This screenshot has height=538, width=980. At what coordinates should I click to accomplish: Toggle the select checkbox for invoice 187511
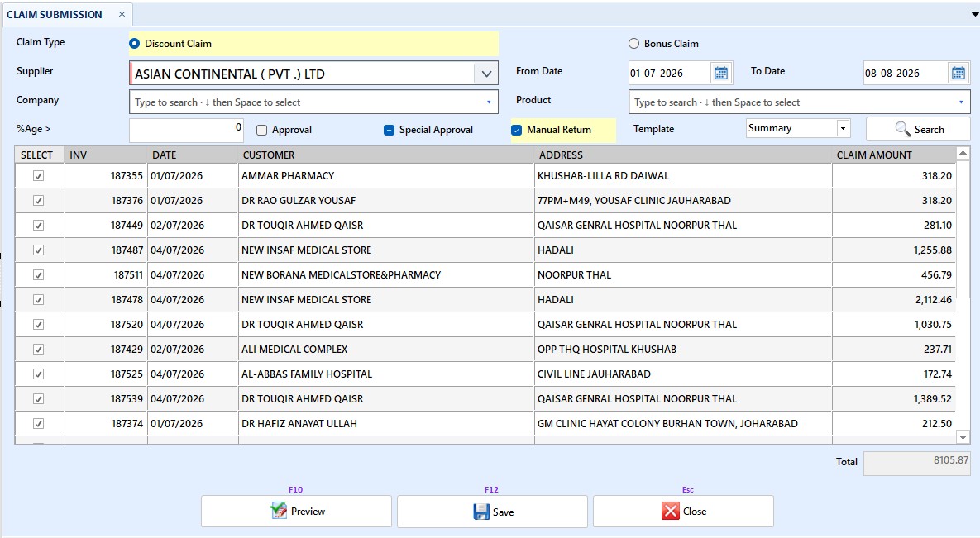click(x=38, y=275)
